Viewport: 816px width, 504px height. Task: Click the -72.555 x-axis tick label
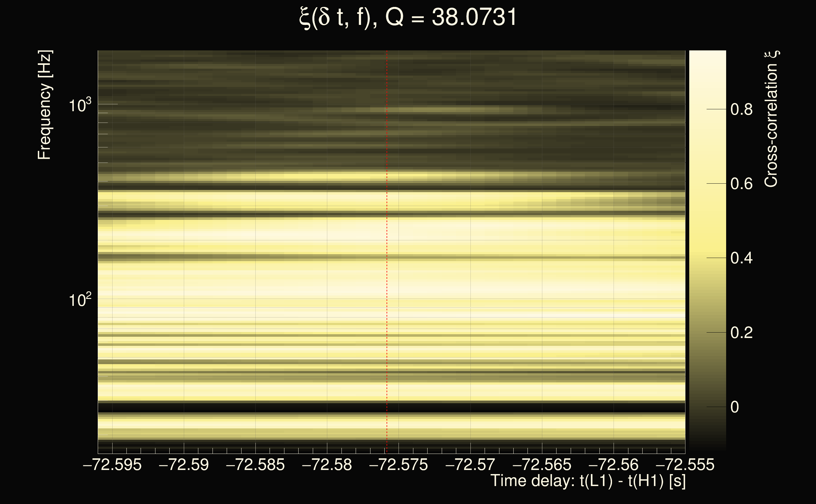[x=685, y=465]
